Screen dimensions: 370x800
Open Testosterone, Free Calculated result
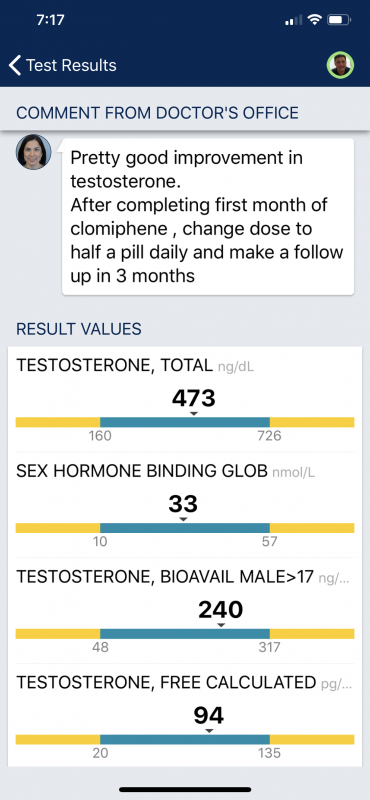[x=185, y=715]
